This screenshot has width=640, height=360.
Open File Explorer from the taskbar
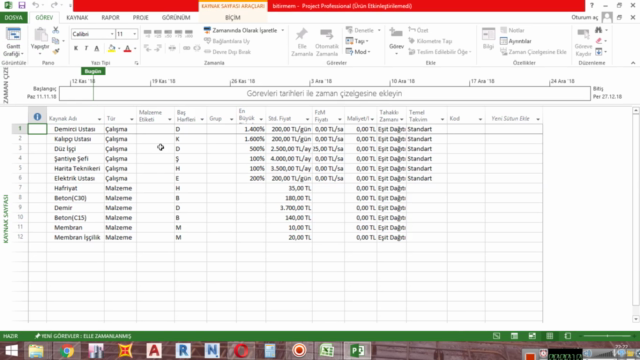point(36,351)
